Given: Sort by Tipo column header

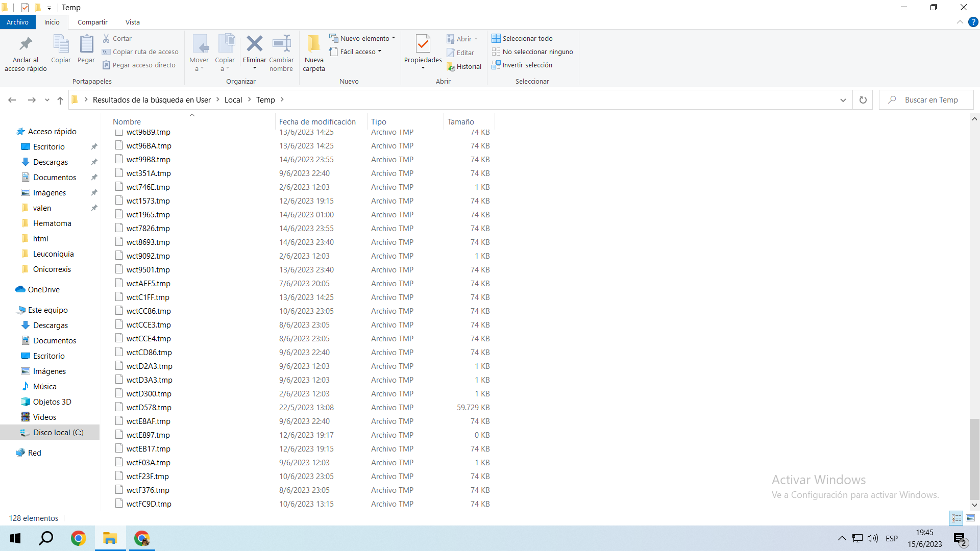Looking at the screenshot, I should (406, 121).
